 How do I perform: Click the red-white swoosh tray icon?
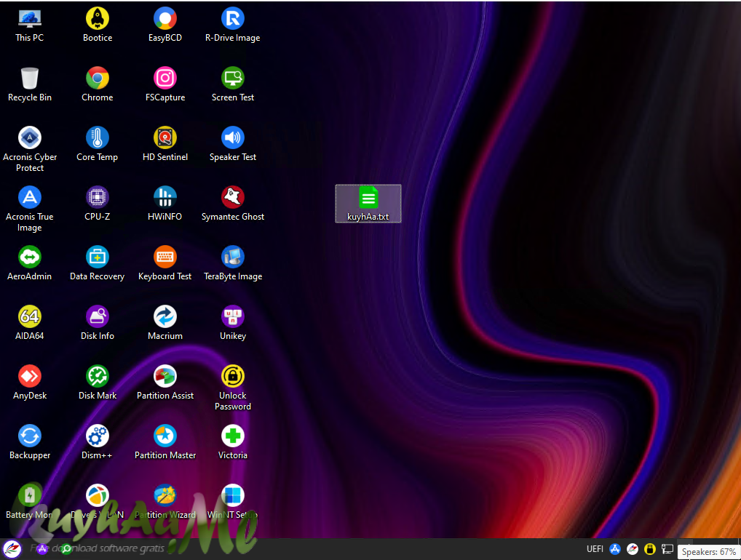(x=633, y=548)
